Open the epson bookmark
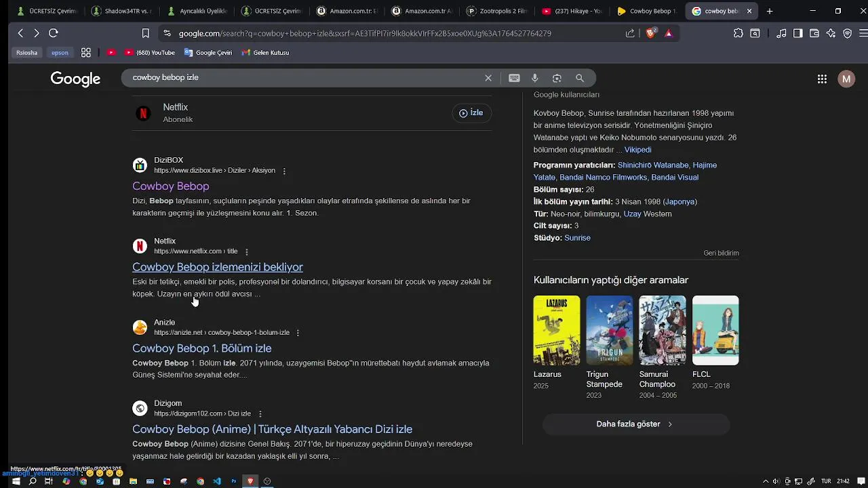This screenshot has height=488, width=868. 60,53
